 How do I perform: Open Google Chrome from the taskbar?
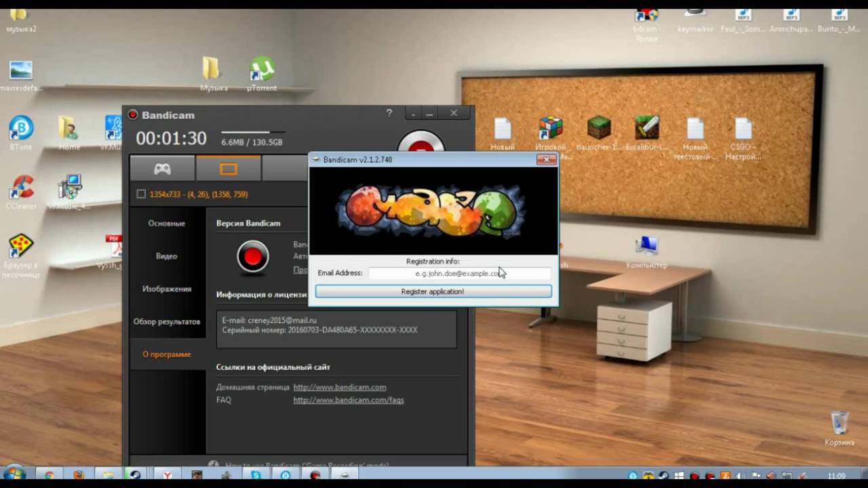(50, 475)
